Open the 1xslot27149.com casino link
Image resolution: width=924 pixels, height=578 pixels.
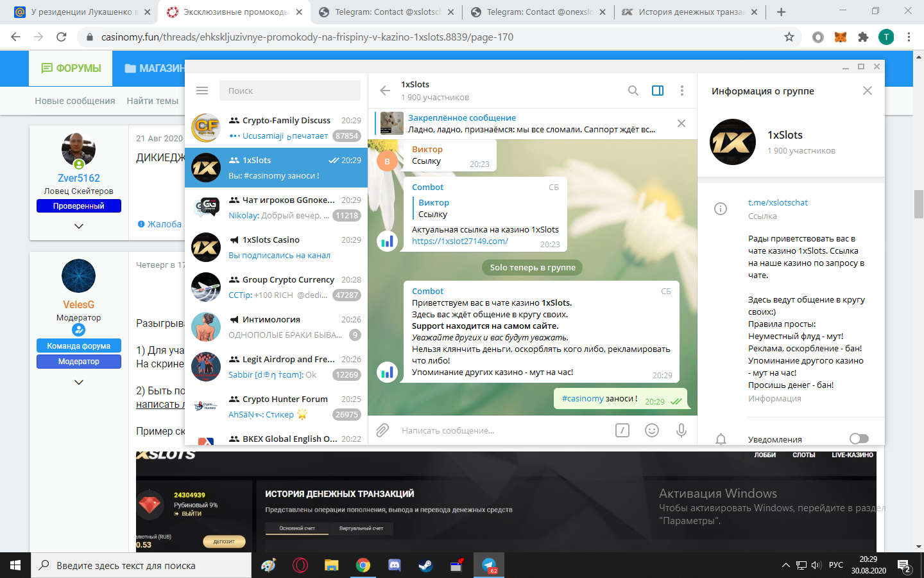coord(460,241)
